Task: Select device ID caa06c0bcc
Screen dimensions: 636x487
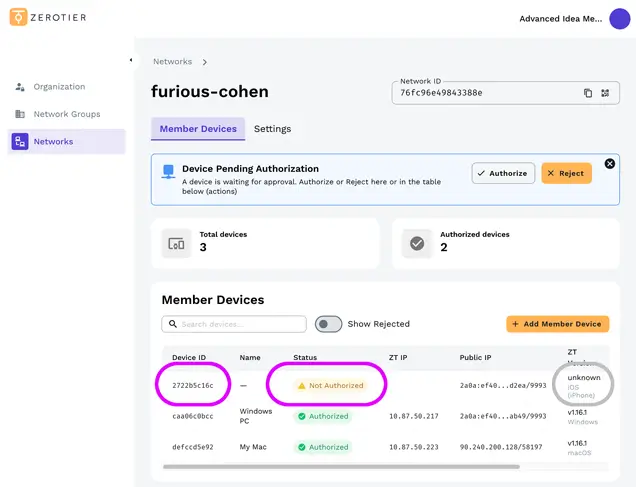Action: click(x=193, y=416)
